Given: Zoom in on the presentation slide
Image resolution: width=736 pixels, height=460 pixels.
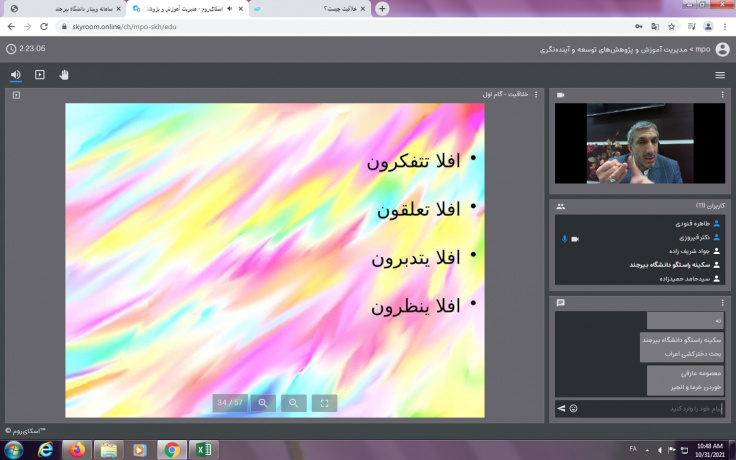Looking at the screenshot, I should [263, 403].
